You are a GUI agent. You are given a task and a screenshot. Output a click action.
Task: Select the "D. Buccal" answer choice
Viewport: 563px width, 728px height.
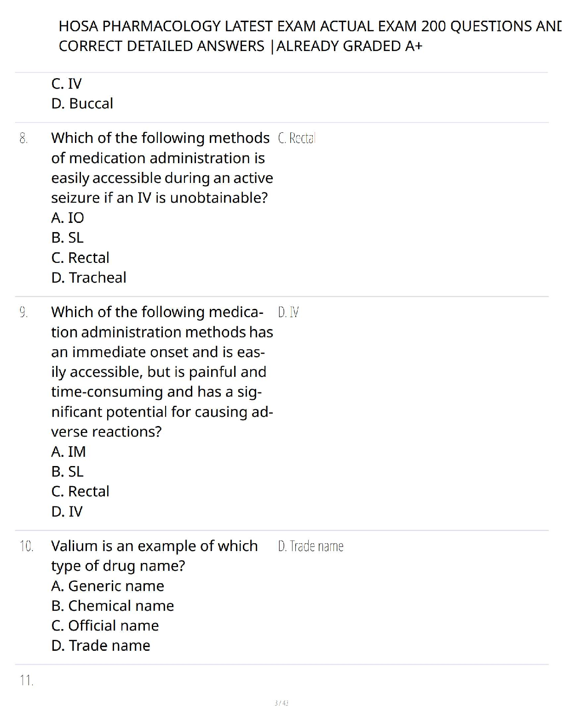[82, 103]
